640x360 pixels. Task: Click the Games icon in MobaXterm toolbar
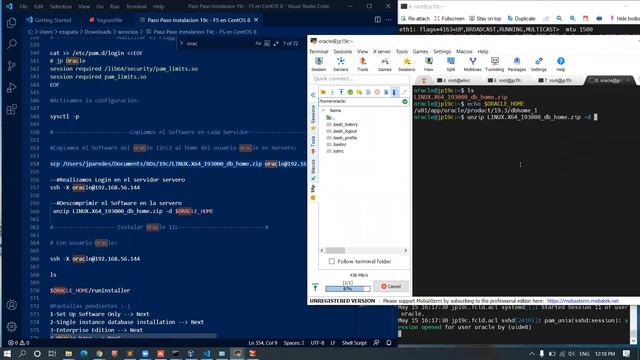click(x=384, y=64)
